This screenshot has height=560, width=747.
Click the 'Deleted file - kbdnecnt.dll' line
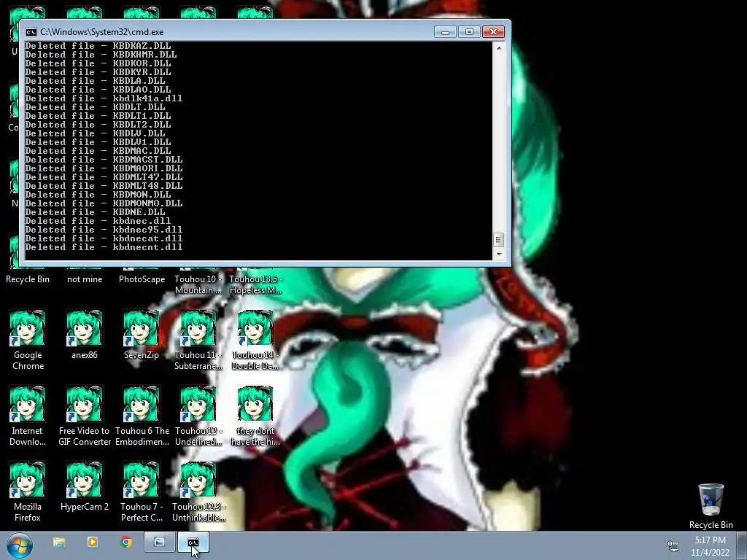104,247
